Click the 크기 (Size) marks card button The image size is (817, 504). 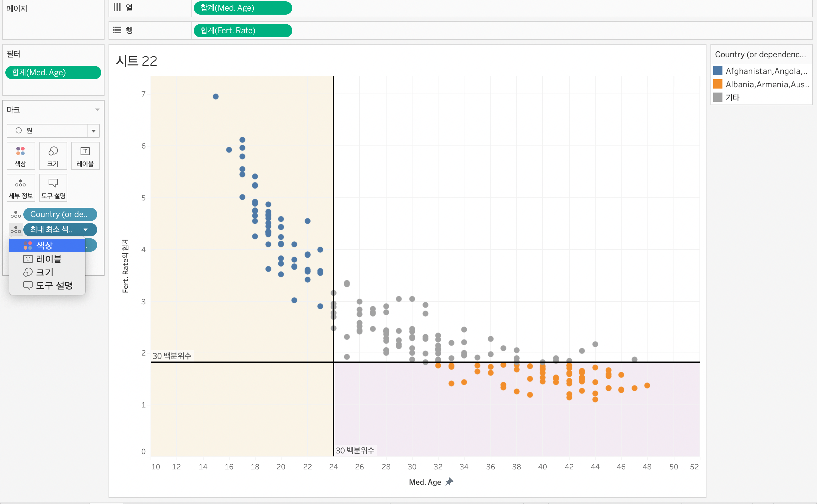[x=53, y=156]
